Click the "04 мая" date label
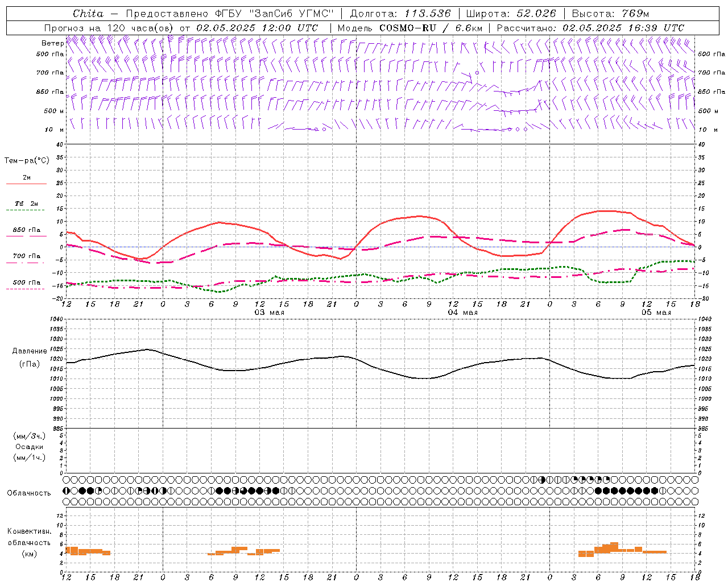Screen dimensions: 728x582 [462, 313]
